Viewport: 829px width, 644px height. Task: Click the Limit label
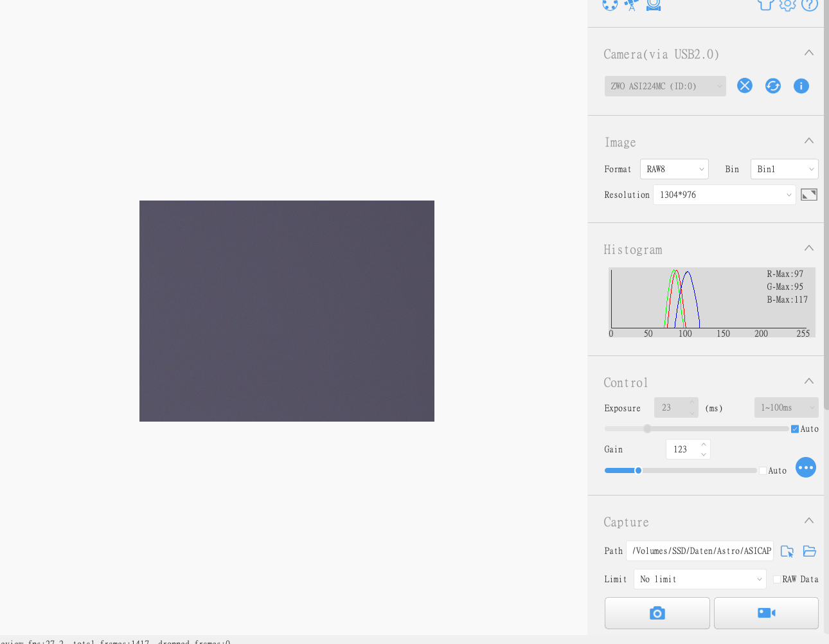(x=615, y=579)
